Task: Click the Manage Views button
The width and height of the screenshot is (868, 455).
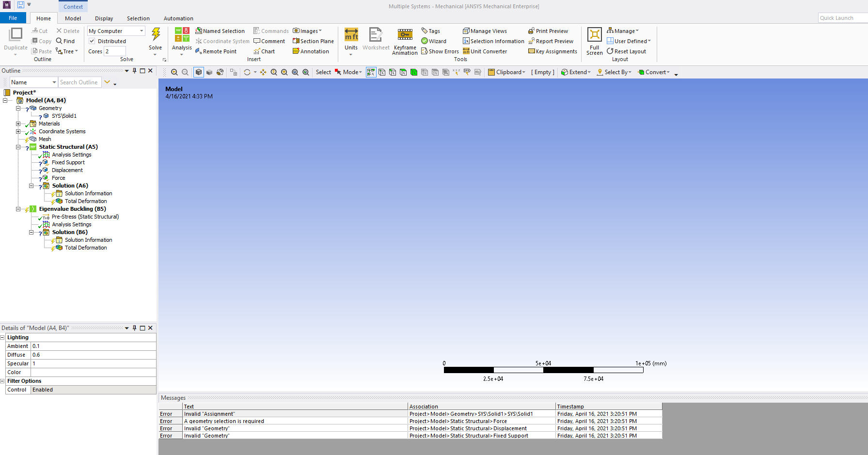Action: [485, 31]
